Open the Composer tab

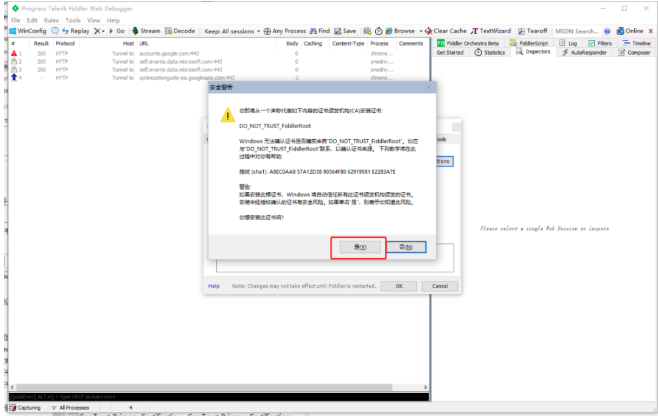click(x=634, y=52)
